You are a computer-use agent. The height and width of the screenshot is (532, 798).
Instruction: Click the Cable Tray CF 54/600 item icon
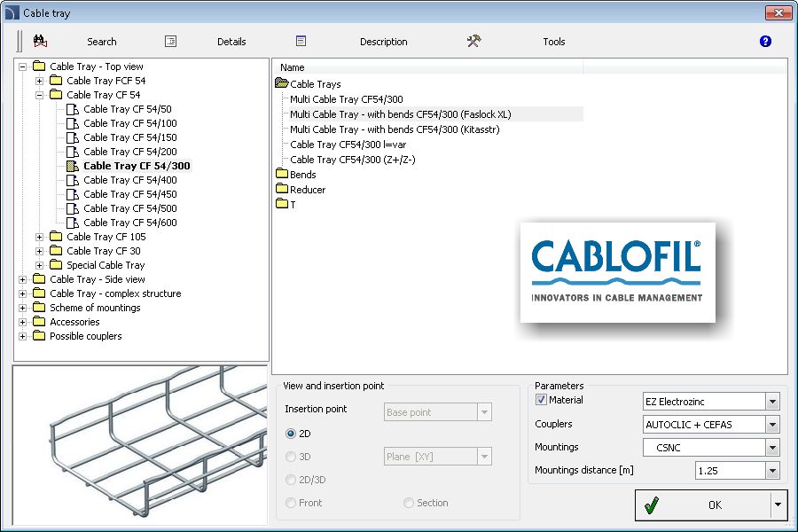pos(73,223)
